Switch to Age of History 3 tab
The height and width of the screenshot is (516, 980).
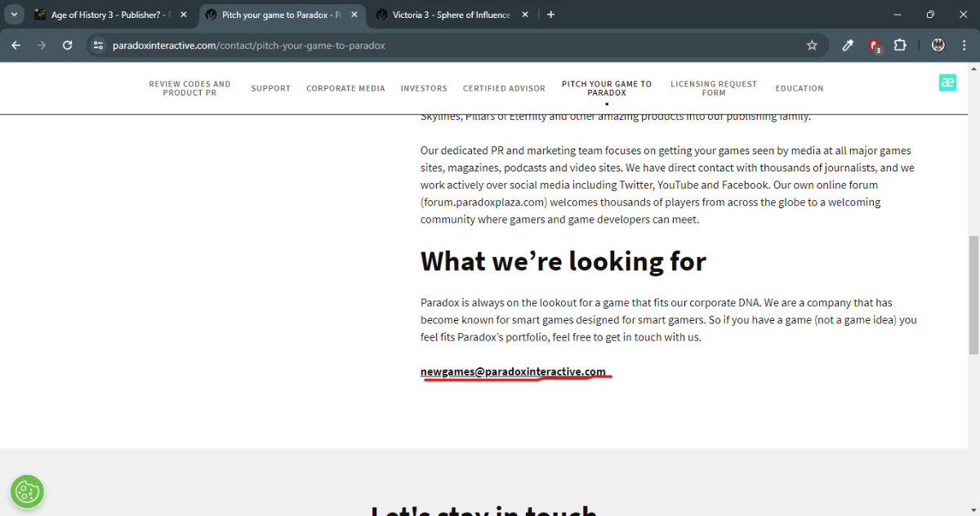click(x=111, y=15)
